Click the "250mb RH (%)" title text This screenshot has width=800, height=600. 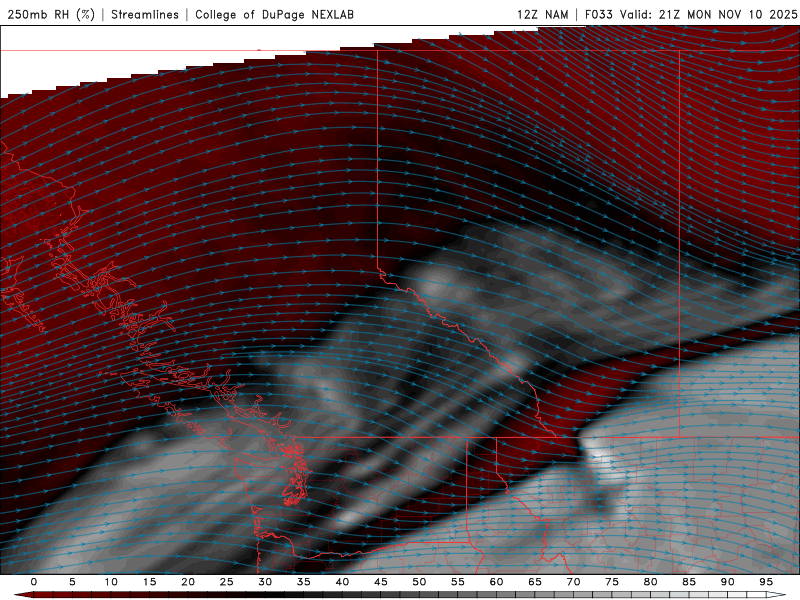click(51, 14)
